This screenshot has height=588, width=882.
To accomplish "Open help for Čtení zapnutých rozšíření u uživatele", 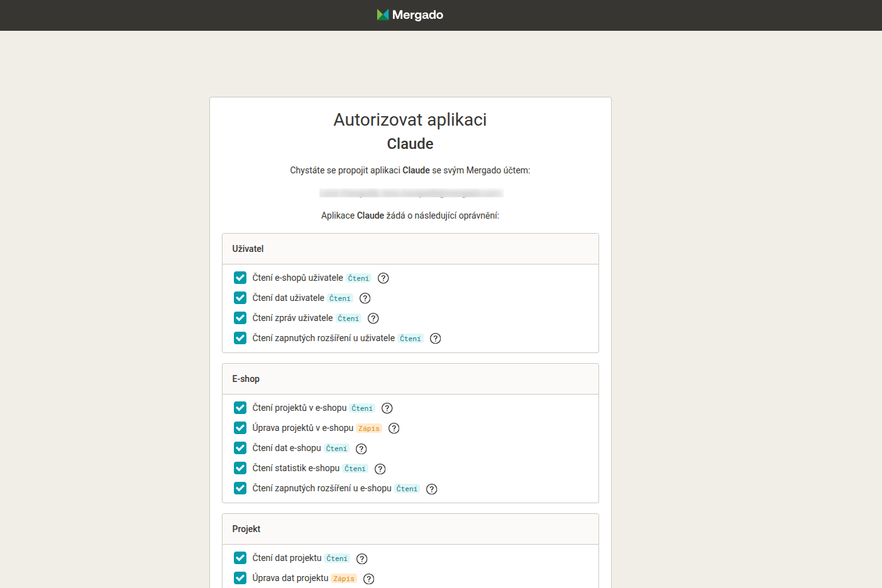I will [x=436, y=339].
